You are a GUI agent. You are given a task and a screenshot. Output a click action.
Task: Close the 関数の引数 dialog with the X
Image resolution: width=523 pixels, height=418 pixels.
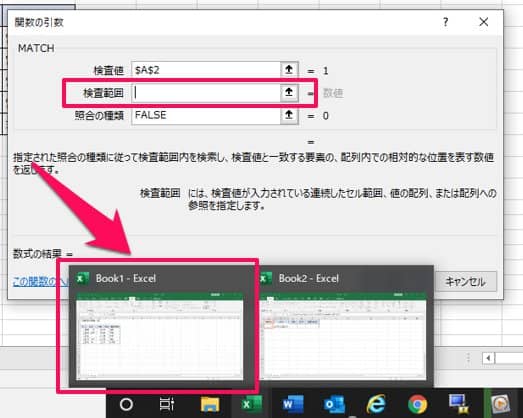click(484, 22)
